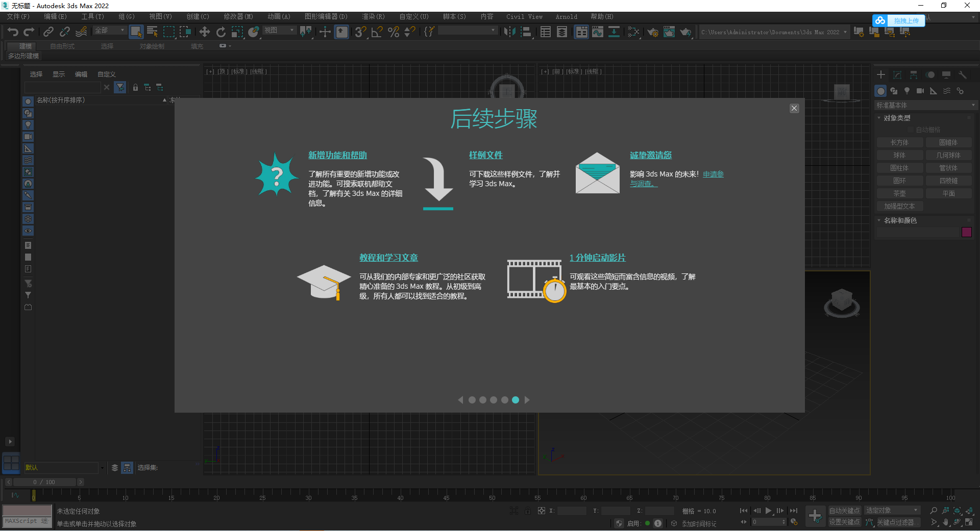
Task: Open the 全部 selection filter dropdown
Action: pos(110,31)
